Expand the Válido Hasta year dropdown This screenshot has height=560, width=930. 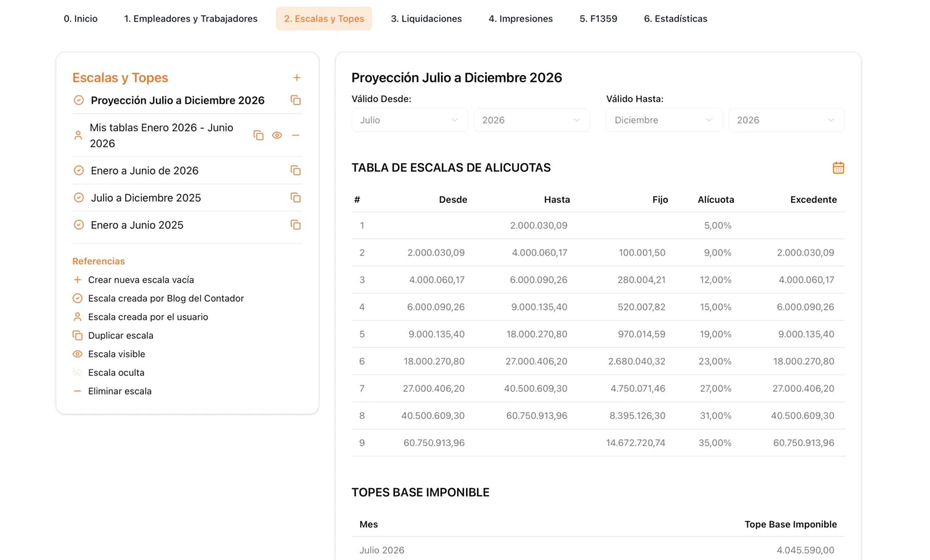pos(786,120)
